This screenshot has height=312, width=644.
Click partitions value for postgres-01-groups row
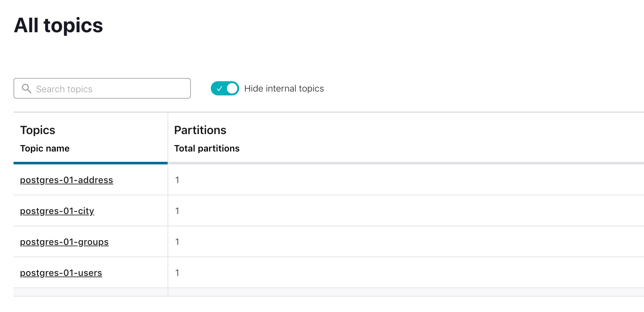point(177,242)
